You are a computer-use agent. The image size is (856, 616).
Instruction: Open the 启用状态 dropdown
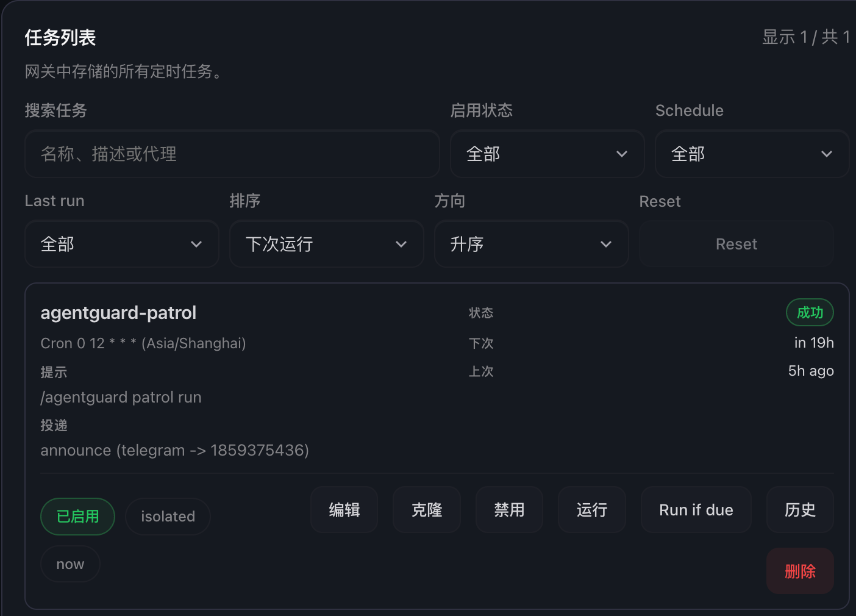tap(547, 154)
